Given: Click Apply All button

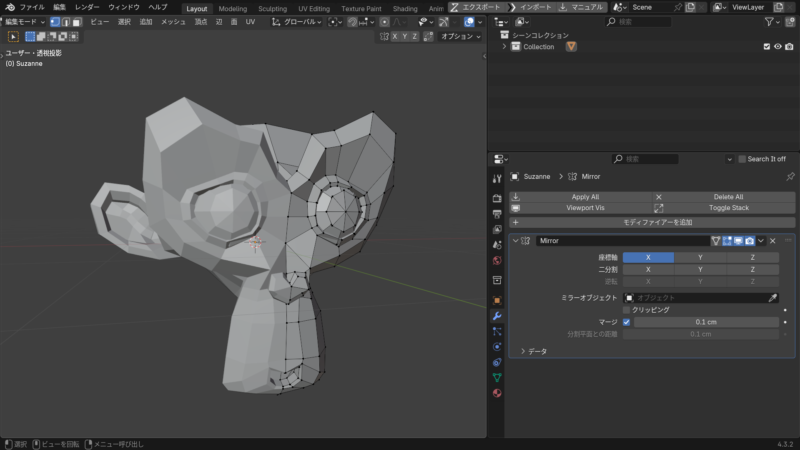Looking at the screenshot, I should click(x=581, y=197).
